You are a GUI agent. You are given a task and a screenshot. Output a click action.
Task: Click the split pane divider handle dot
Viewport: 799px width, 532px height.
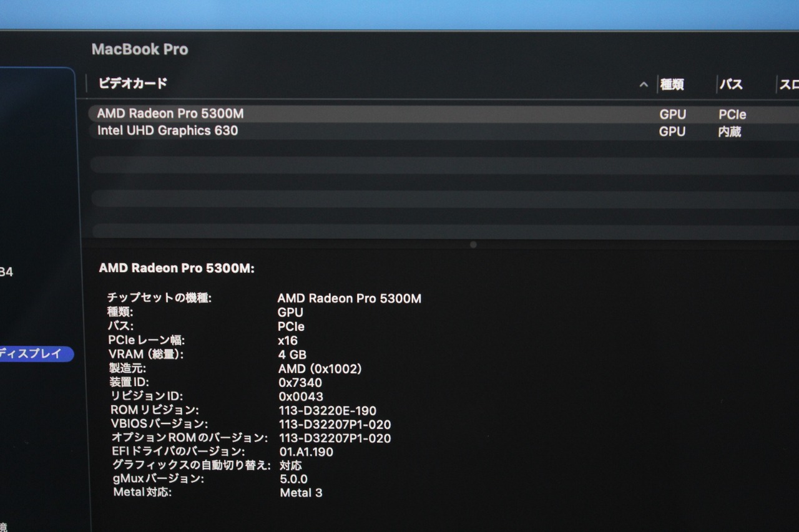[473, 244]
